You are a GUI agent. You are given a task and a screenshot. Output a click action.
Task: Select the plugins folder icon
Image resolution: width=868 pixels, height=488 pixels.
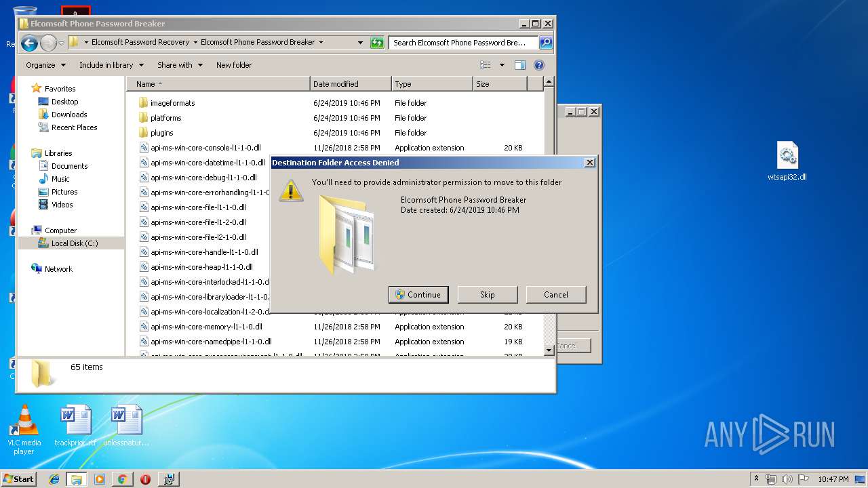(143, 133)
